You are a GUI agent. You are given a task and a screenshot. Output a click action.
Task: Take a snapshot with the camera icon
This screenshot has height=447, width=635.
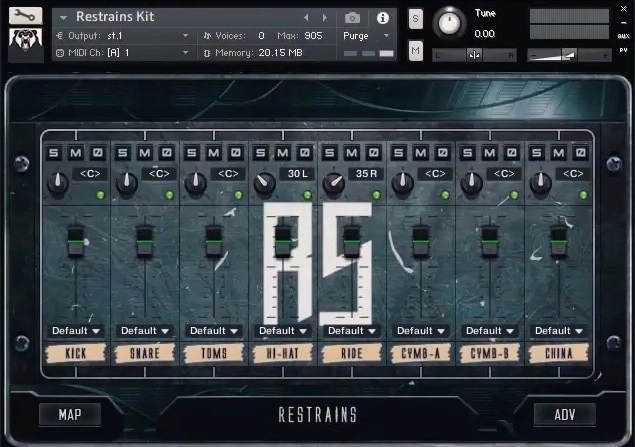pyautogui.click(x=352, y=18)
